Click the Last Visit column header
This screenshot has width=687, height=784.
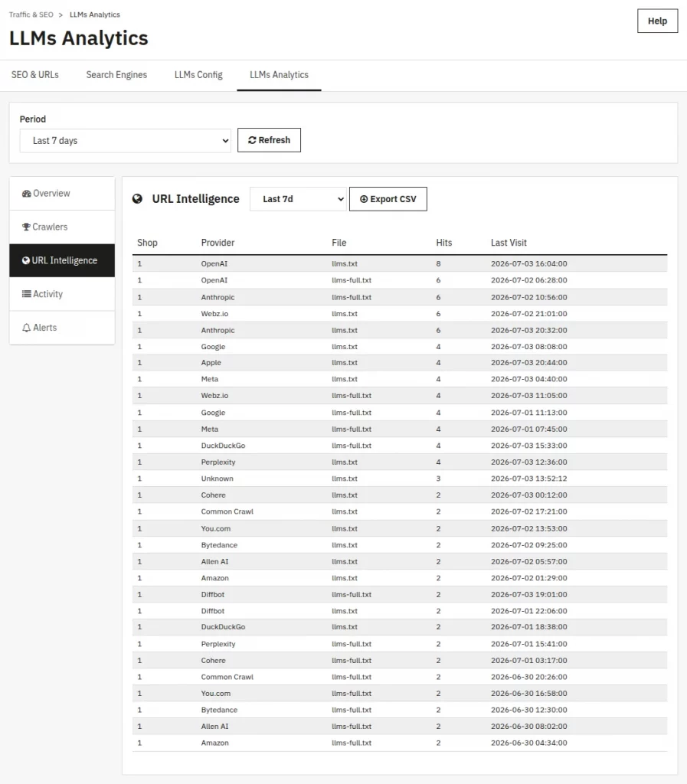tap(509, 243)
